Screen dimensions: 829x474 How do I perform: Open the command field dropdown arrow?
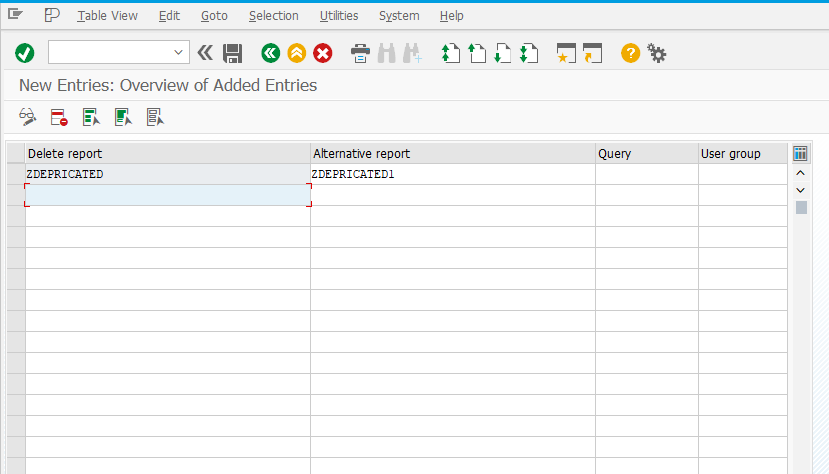click(x=178, y=53)
